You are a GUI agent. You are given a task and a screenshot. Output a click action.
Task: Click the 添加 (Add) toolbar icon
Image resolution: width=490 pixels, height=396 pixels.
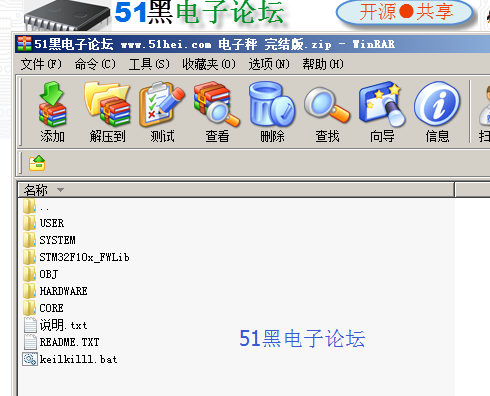[x=52, y=104]
